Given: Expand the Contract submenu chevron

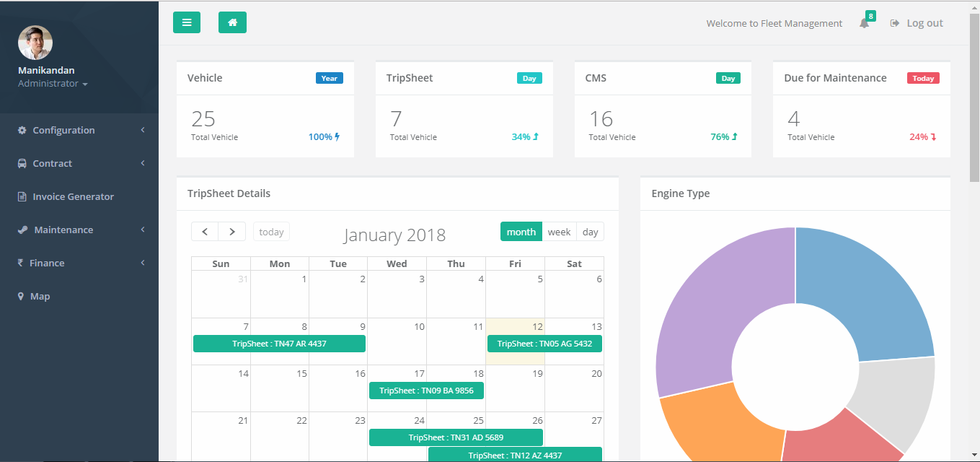Looking at the screenshot, I should (143, 163).
